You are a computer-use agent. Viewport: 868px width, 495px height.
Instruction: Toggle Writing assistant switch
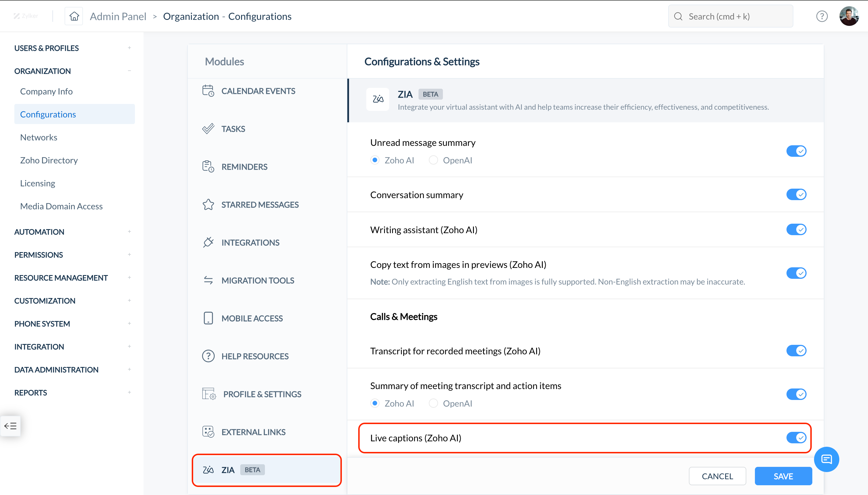tap(796, 229)
